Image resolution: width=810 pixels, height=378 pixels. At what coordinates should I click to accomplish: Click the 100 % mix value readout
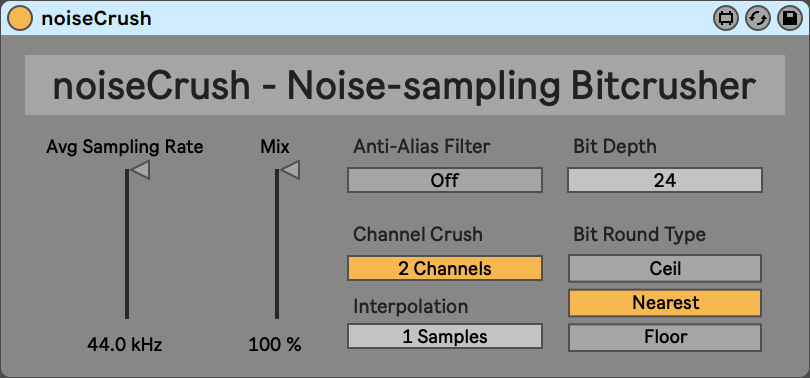click(275, 344)
